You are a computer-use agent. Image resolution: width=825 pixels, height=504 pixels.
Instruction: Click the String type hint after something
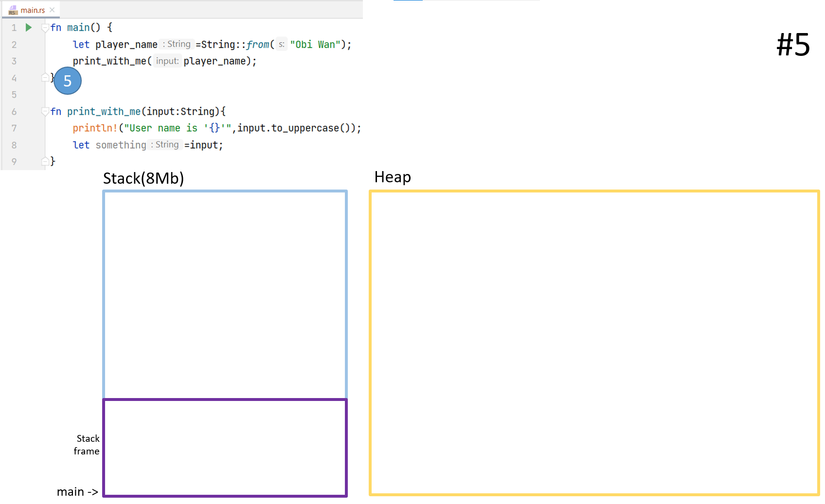pyautogui.click(x=166, y=145)
